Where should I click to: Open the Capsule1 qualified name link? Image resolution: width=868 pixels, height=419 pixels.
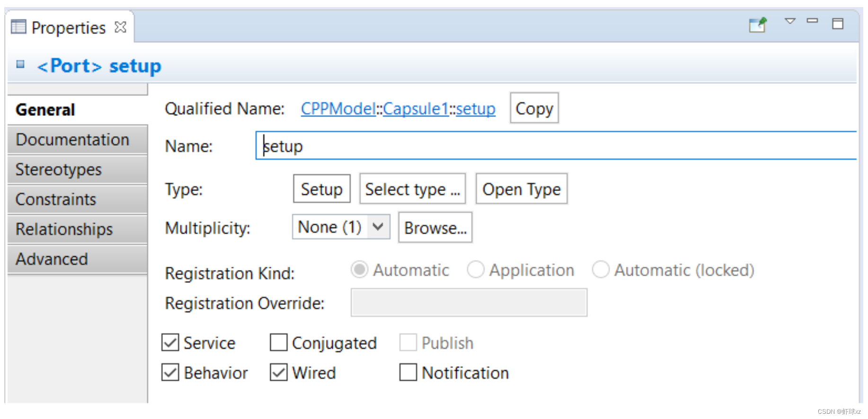(x=416, y=109)
